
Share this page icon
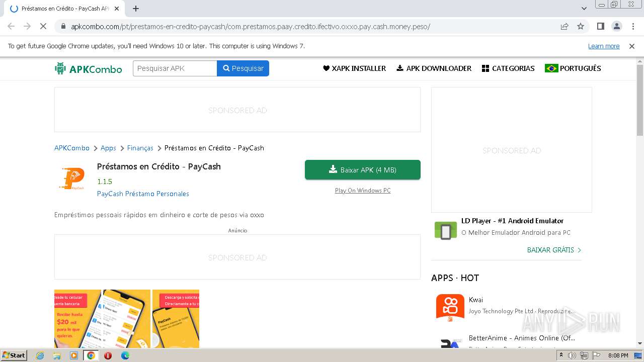pyautogui.click(x=565, y=26)
